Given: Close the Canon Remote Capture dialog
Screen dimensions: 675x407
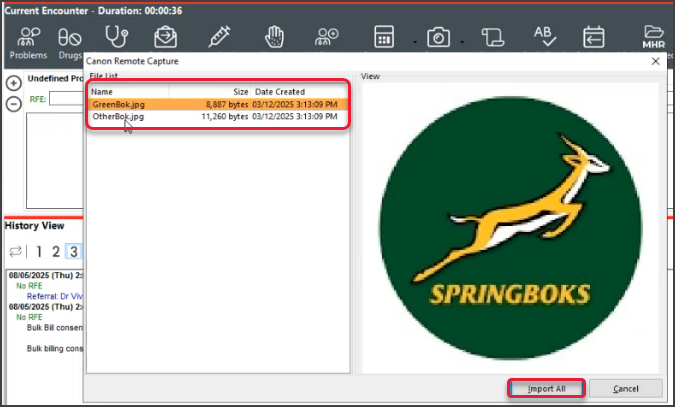Looking at the screenshot, I should [655, 62].
